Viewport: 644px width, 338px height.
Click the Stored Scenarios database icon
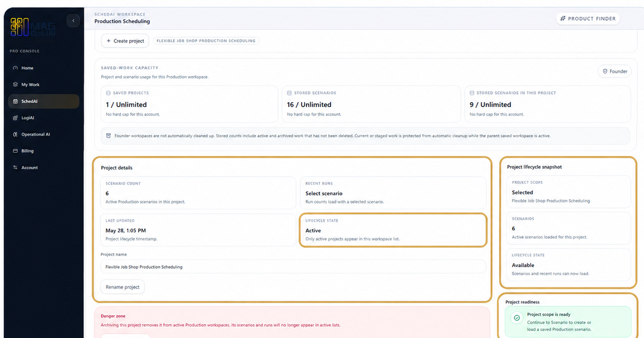(289, 93)
